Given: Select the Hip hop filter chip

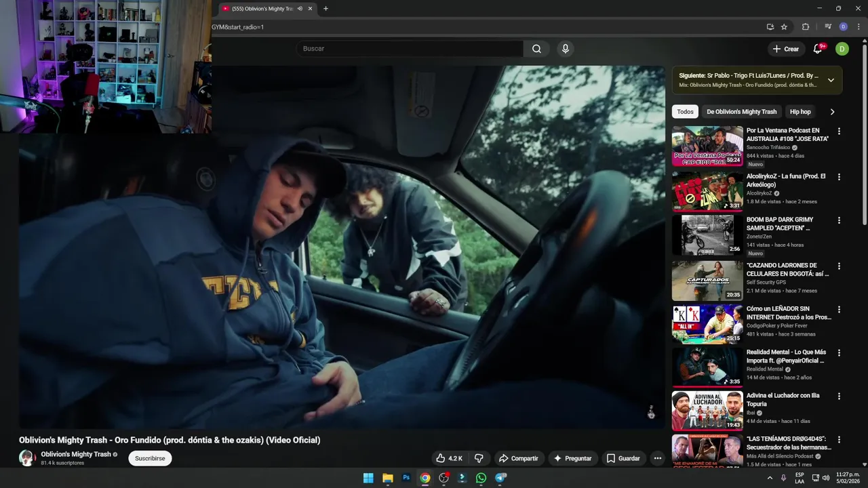Looking at the screenshot, I should click(x=800, y=112).
